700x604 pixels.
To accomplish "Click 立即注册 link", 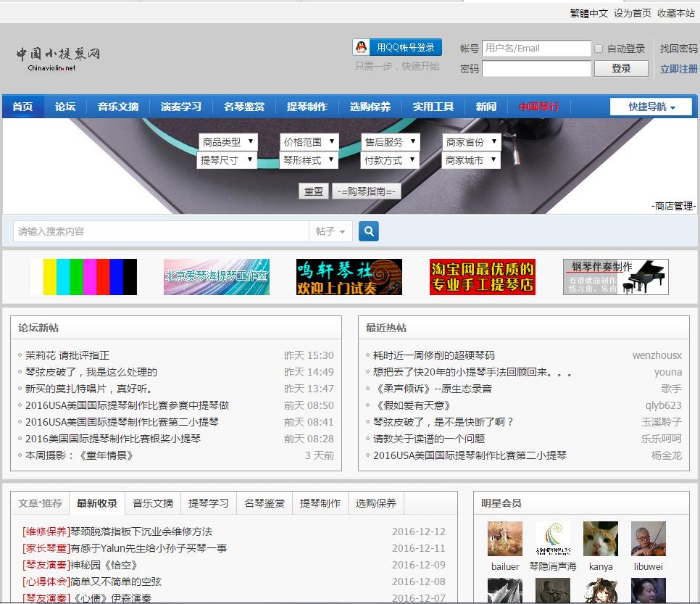I will (x=678, y=69).
